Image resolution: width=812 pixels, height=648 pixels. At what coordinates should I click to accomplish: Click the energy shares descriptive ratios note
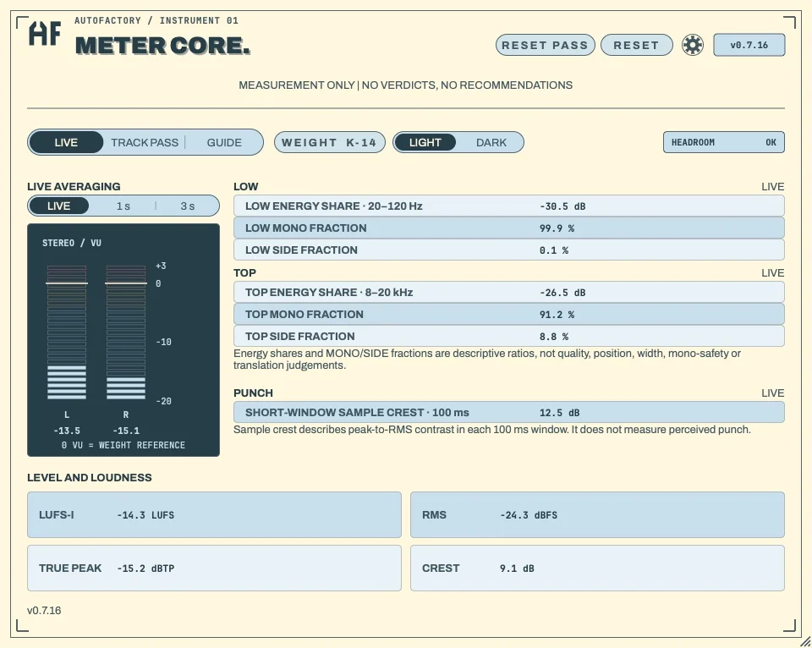tap(487, 359)
